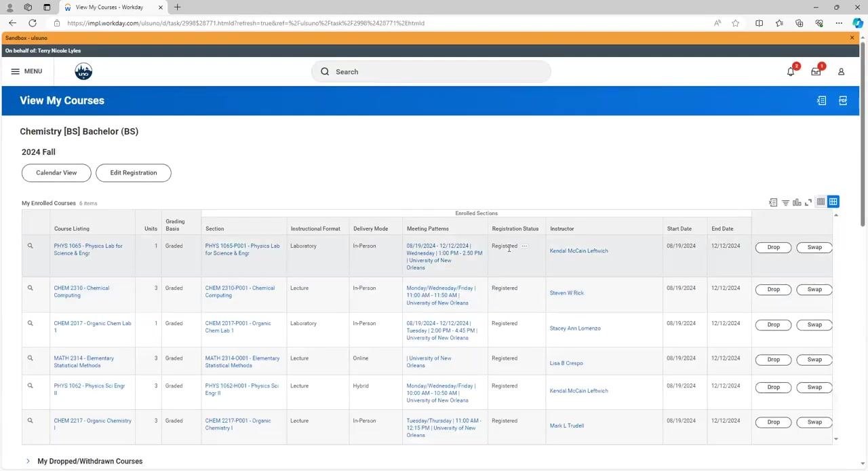Export page to PDF icon
Viewport: 868px width, 471px height.
coord(843,100)
